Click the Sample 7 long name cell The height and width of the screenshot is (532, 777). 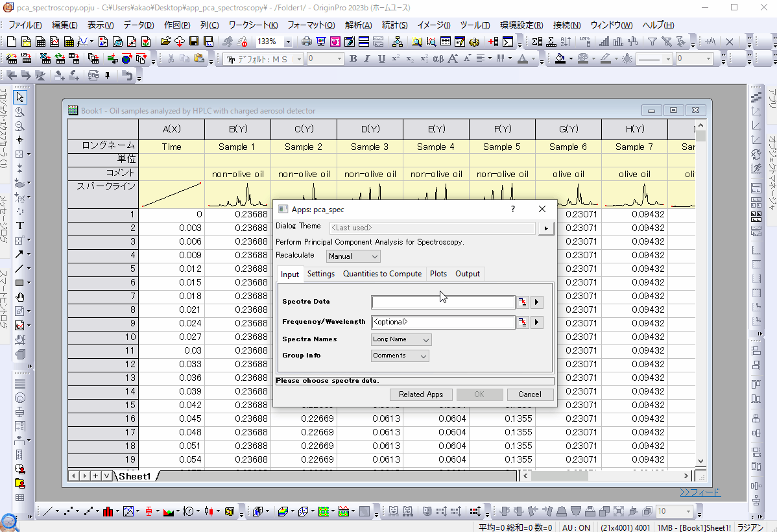634,147
